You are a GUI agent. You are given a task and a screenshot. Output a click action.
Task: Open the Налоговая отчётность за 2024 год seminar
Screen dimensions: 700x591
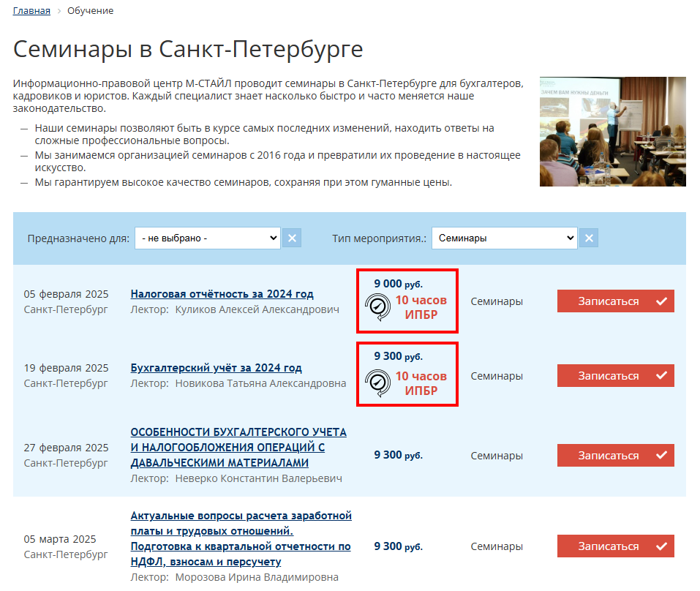point(222,293)
